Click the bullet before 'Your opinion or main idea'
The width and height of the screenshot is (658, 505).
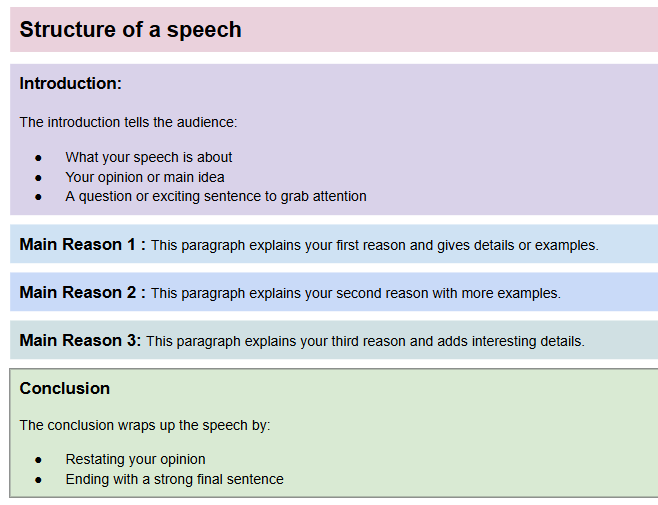coord(38,178)
